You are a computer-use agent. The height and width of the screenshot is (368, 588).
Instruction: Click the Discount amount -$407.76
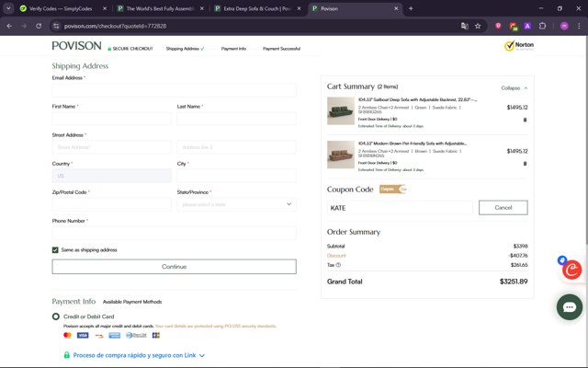(518, 256)
